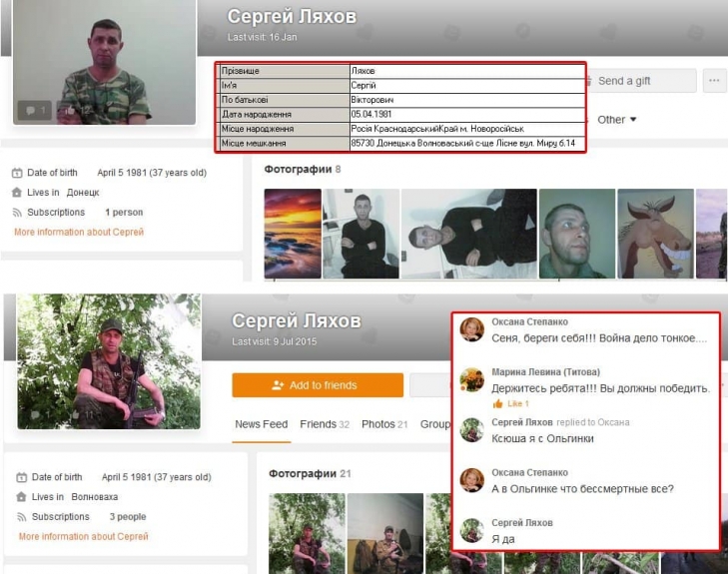728x574 pixels.
Task: Open More information link under Subscriptions 3 people
Action: click(x=83, y=536)
